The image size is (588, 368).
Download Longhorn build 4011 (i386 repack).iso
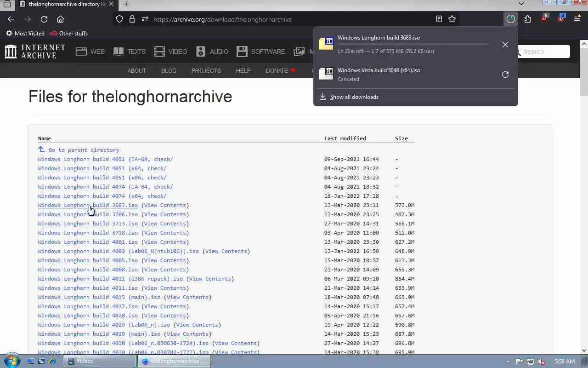[x=110, y=279]
